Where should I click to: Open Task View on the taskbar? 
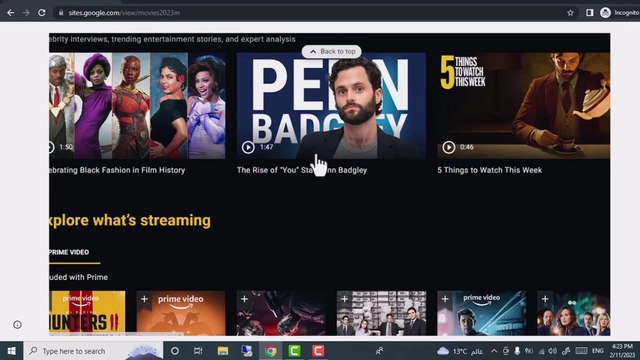198,351
